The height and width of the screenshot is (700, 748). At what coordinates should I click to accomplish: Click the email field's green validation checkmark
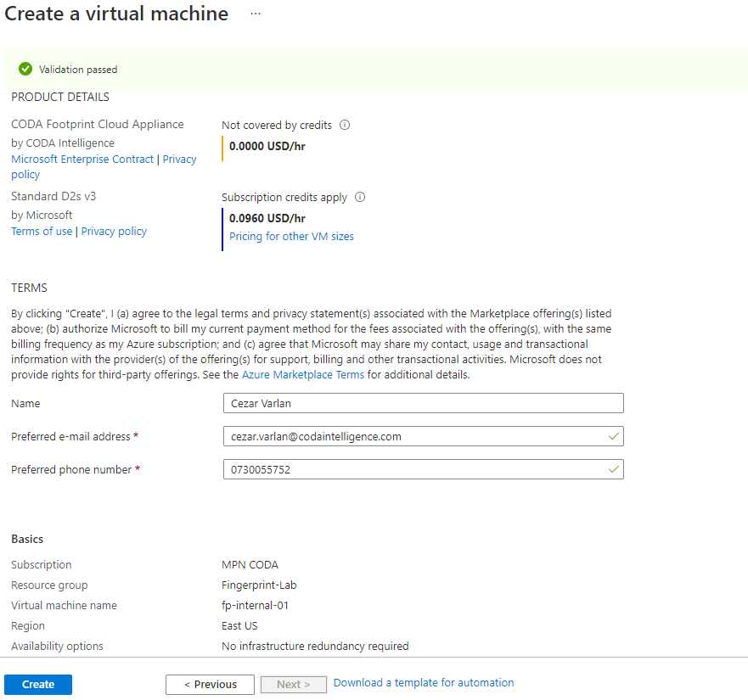pos(614,436)
